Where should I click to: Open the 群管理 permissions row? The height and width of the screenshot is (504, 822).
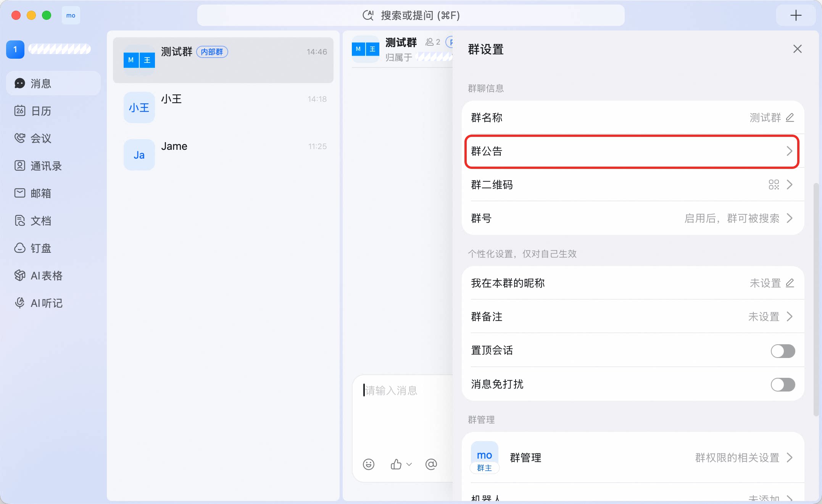633,457
